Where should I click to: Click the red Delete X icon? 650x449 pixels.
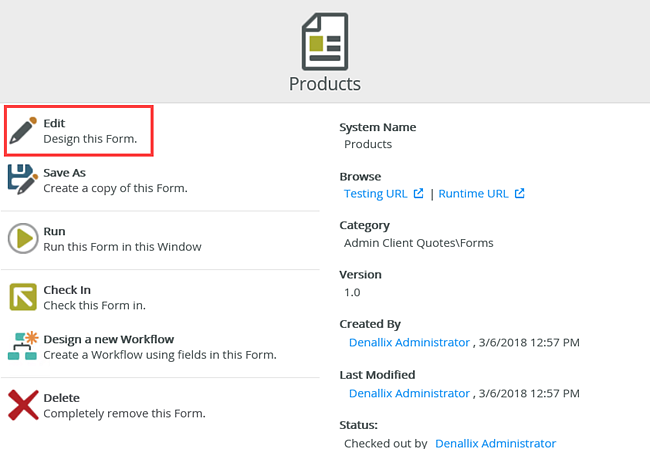tap(23, 405)
